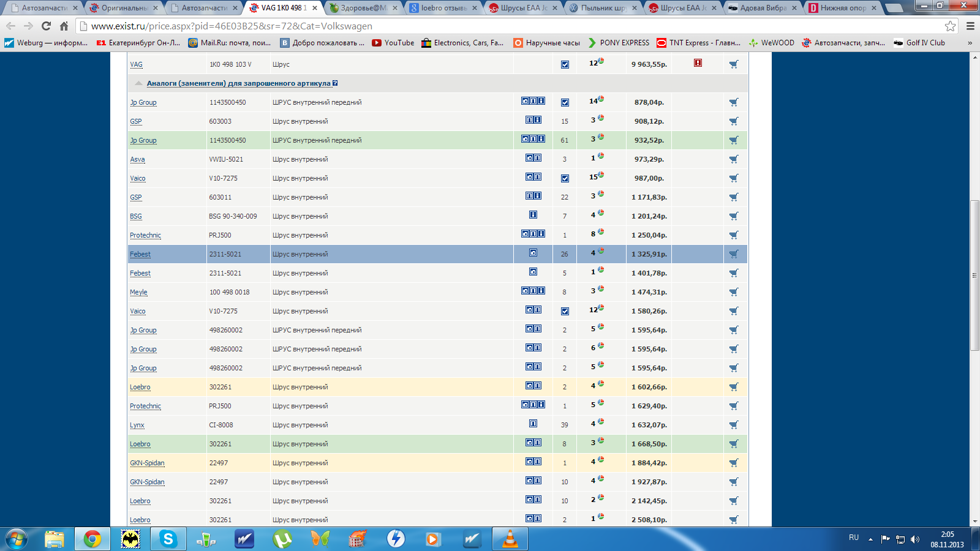Go back to previous page

pos(10,26)
